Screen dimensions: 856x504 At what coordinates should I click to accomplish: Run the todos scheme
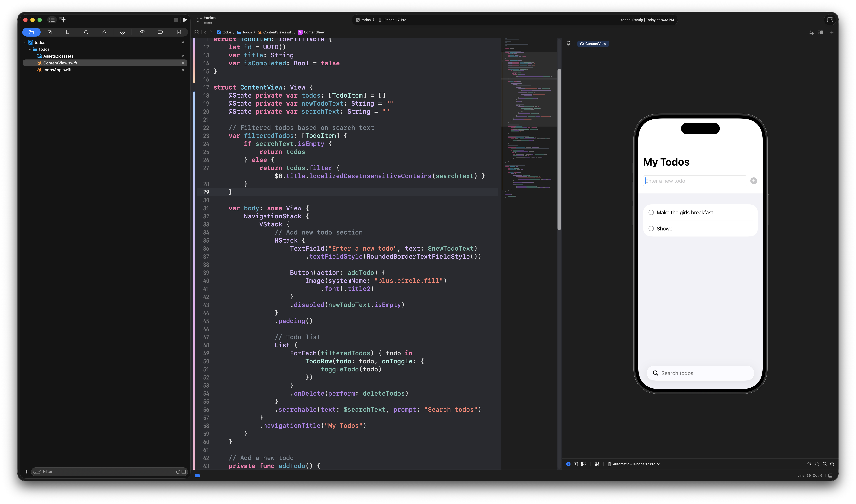tap(185, 20)
